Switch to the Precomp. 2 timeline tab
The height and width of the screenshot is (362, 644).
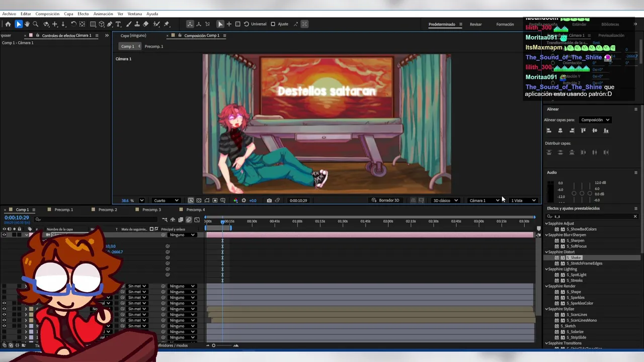(x=108, y=210)
